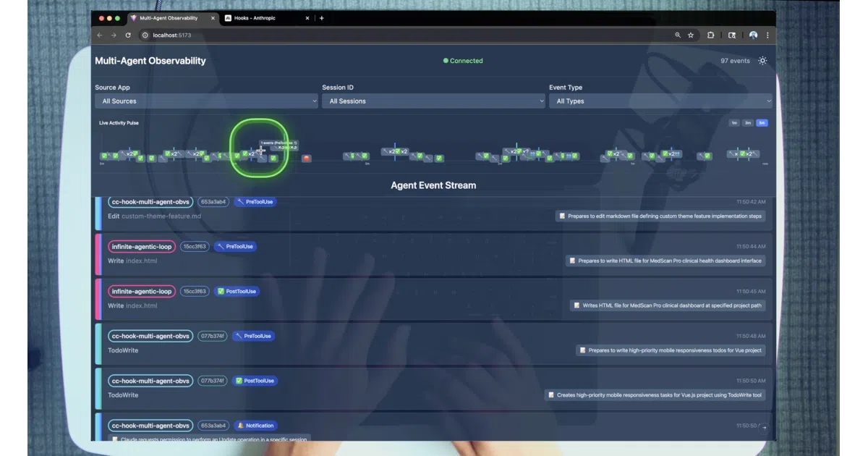Click PostToolUse badge in the TodoWrite row
868x456 pixels.
click(x=255, y=381)
